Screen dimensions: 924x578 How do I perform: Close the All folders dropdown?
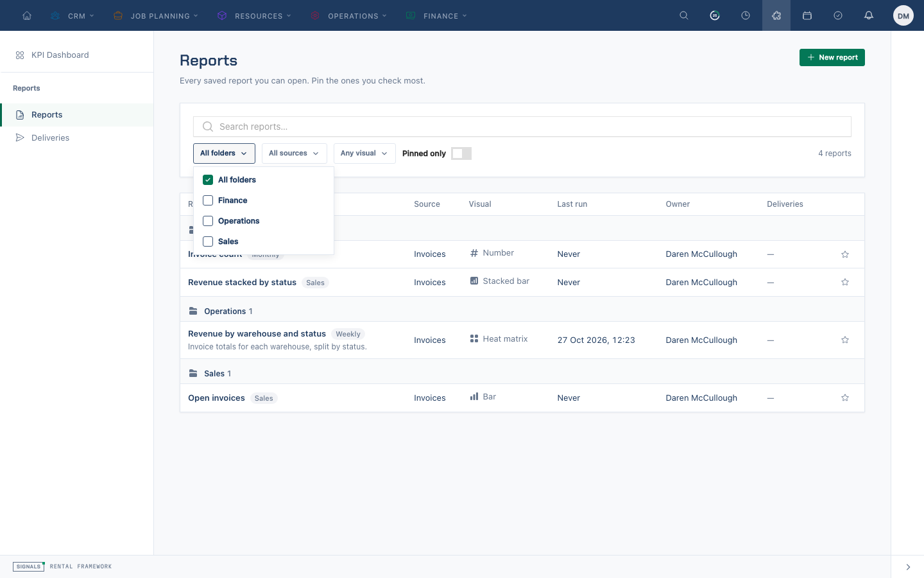[224, 153]
